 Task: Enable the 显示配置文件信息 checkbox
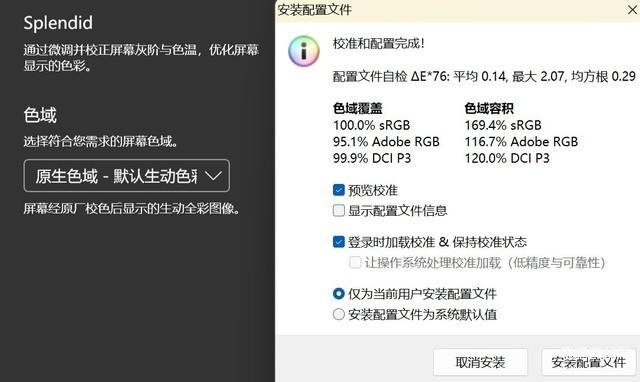339,211
